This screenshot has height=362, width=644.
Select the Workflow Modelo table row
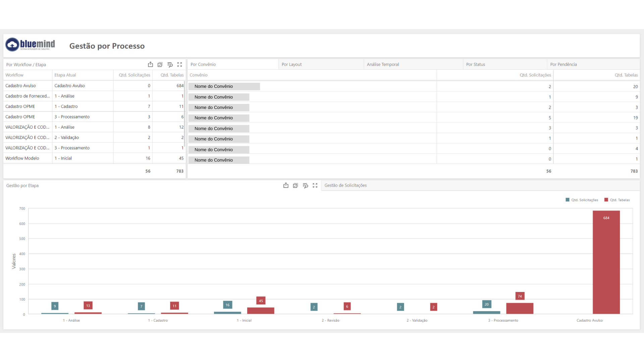(94, 158)
